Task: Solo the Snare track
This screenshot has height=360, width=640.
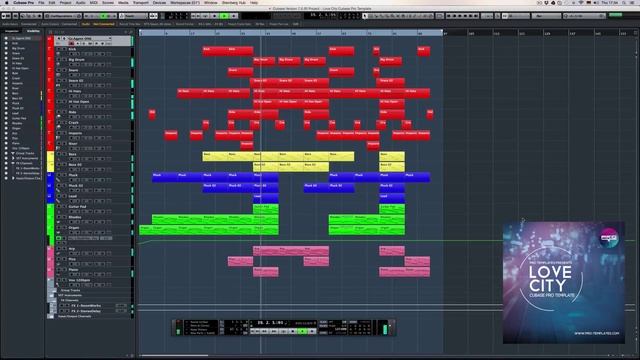Action: 64,70
